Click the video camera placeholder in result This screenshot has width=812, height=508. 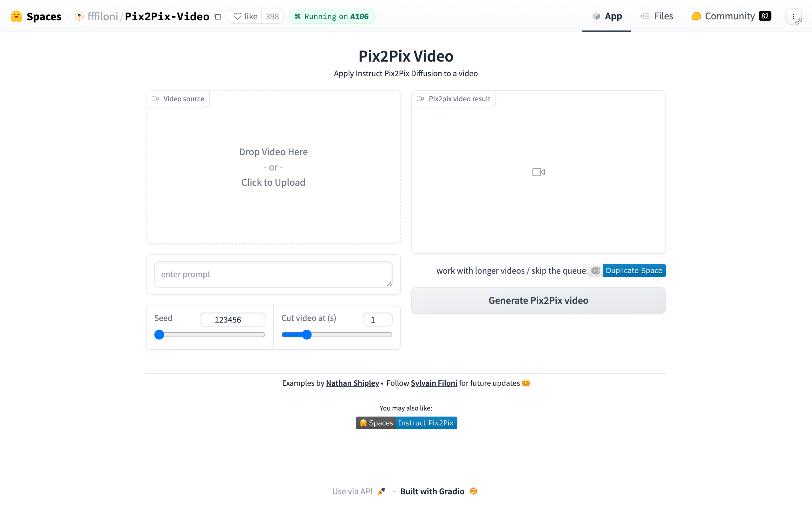click(x=539, y=172)
